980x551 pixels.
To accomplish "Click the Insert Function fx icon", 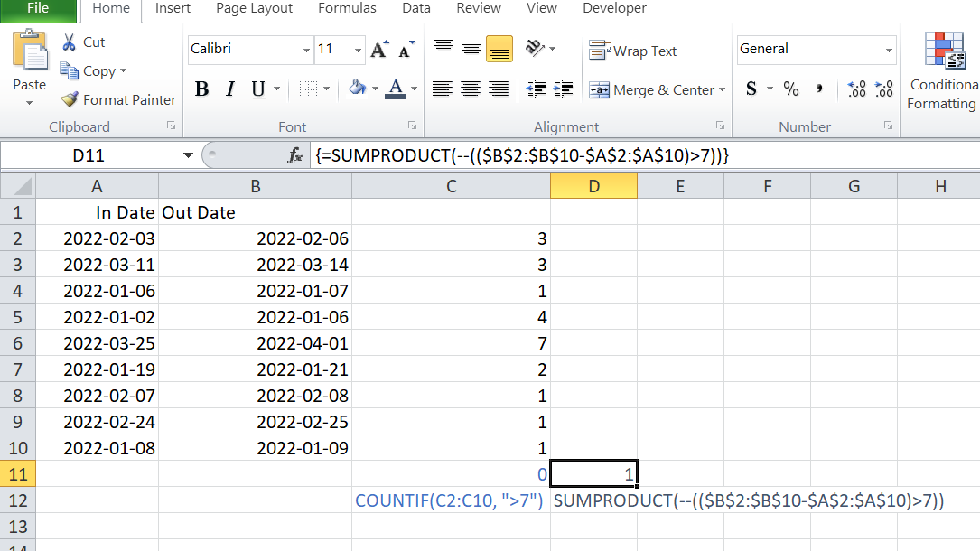I will tap(295, 155).
